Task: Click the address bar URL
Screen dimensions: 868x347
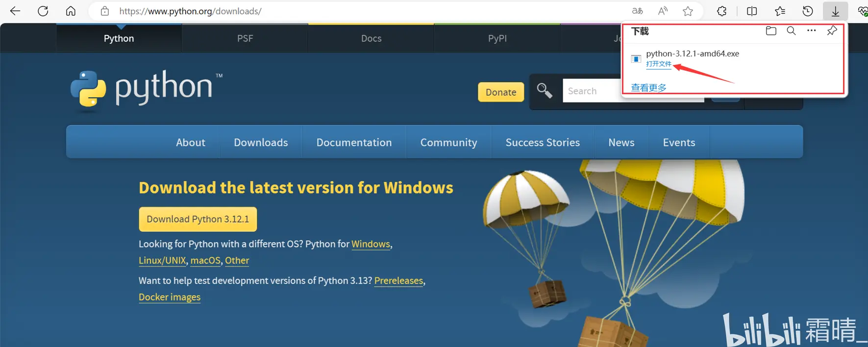Action: tap(190, 11)
